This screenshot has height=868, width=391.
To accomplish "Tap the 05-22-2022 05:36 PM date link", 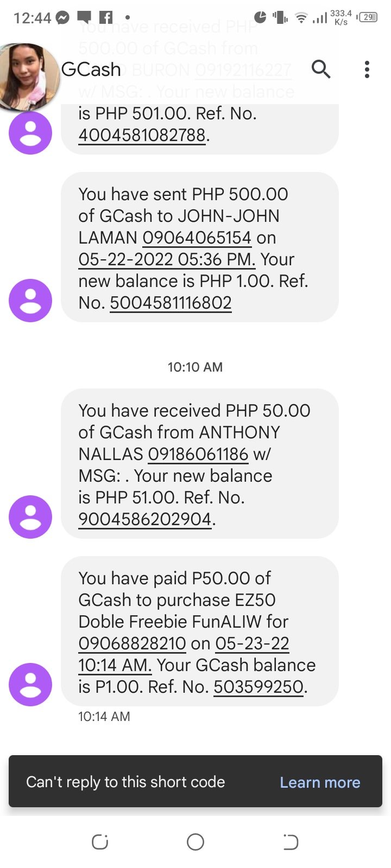I will click(167, 259).
